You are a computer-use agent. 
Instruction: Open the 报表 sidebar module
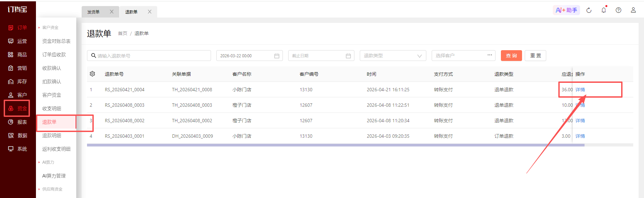[17, 122]
